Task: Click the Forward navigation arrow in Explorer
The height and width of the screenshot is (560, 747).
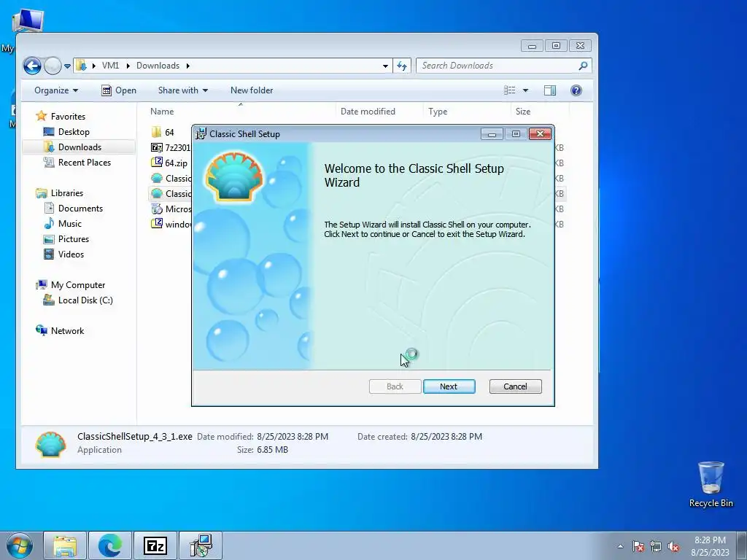Action: 53,66
